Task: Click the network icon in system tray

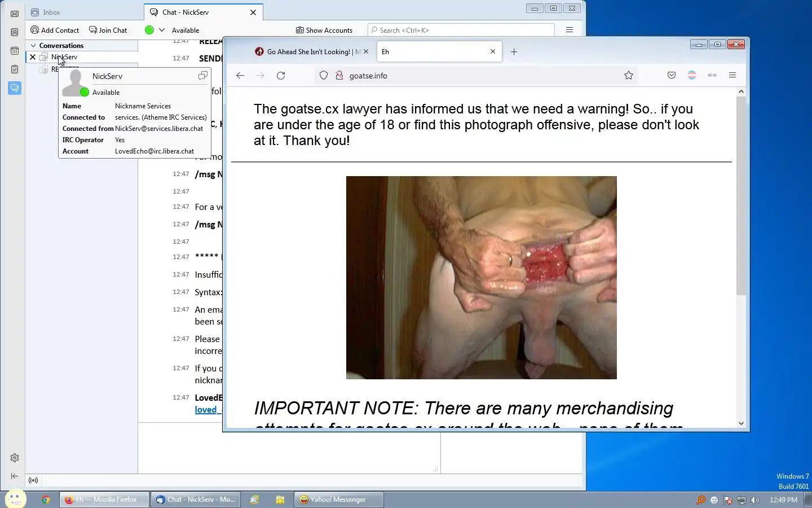Action: pos(742,500)
